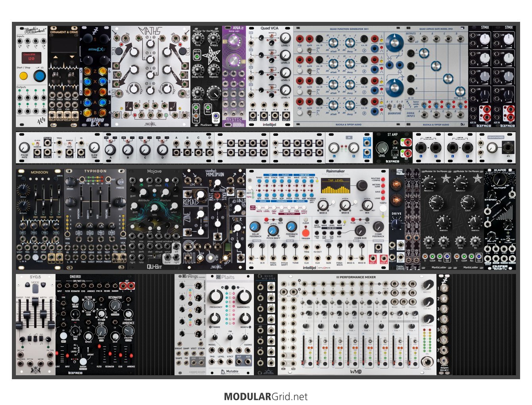Viewport: 532px width, 405px height.
Task: Adjust the LEVEL knob on ST AMP
Action: click(x=382, y=148)
